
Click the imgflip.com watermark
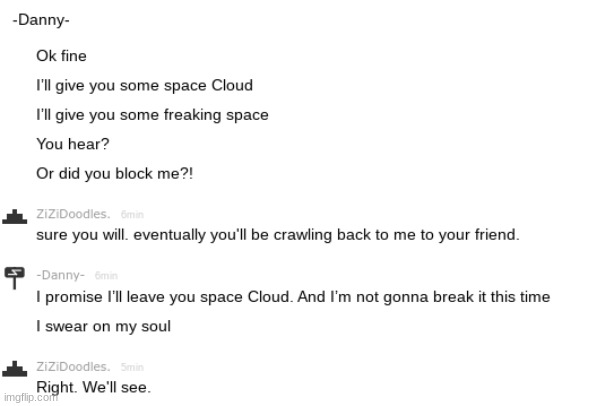click(31, 397)
